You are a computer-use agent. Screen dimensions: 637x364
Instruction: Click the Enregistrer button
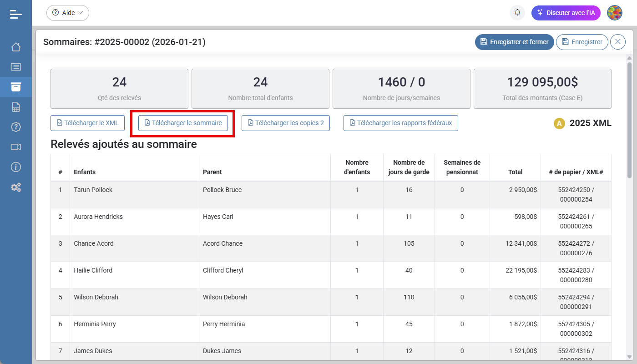[x=582, y=42]
